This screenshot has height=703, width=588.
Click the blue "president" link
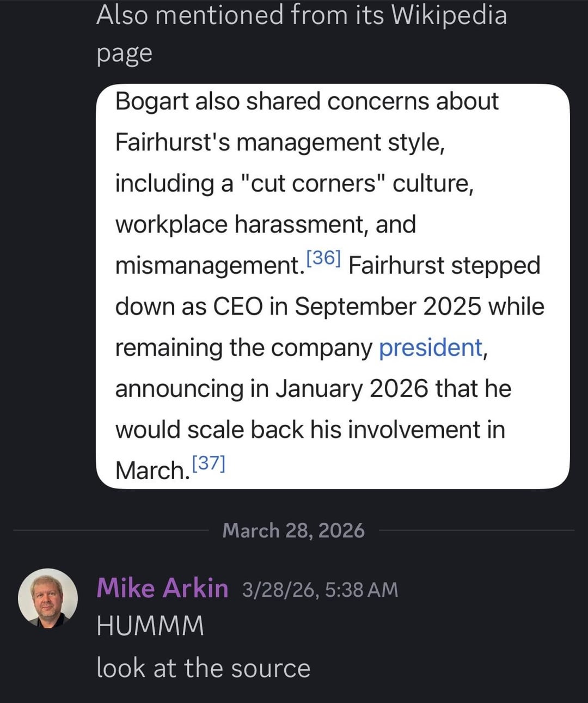tap(431, 347)
